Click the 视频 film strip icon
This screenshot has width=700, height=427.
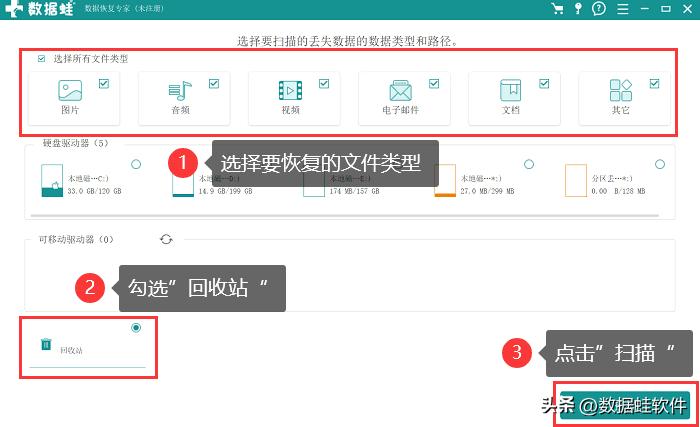point(290,90)
